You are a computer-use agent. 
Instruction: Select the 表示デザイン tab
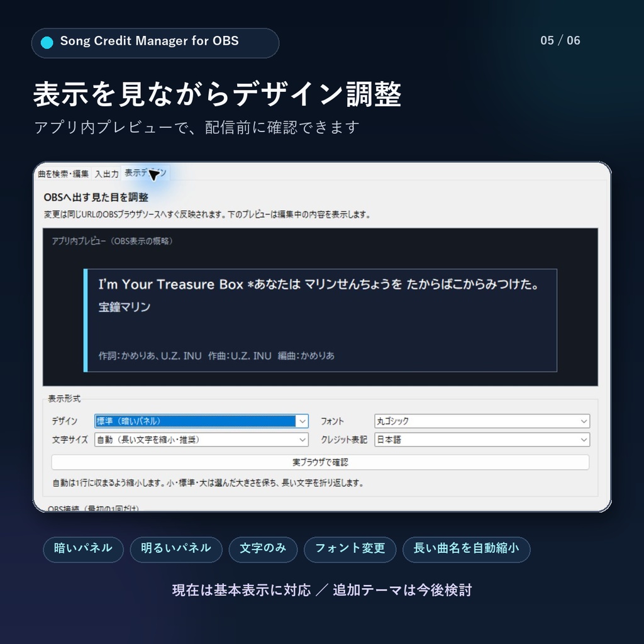(x=145, y=173)
